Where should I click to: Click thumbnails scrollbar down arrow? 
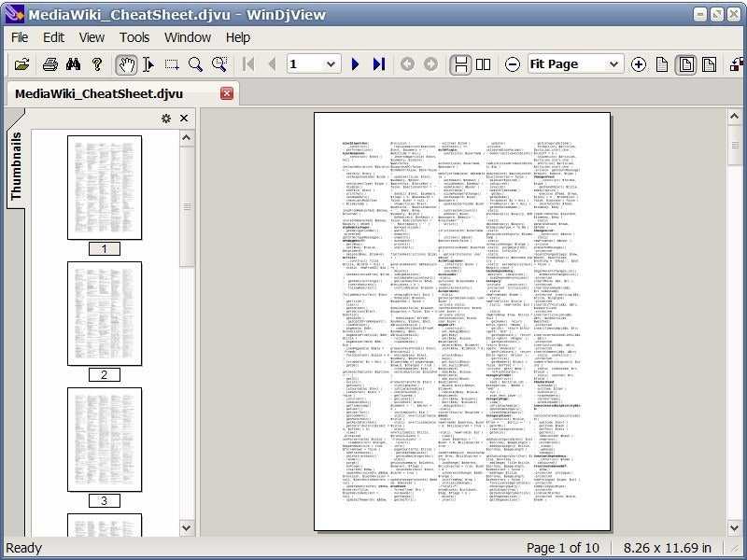click(x=187, y=527)
